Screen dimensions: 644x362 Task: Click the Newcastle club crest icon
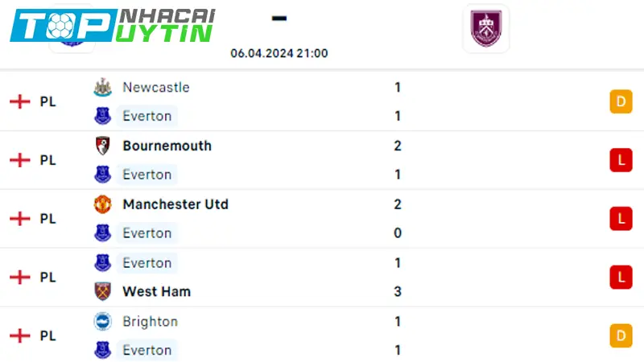click(102, 87)
